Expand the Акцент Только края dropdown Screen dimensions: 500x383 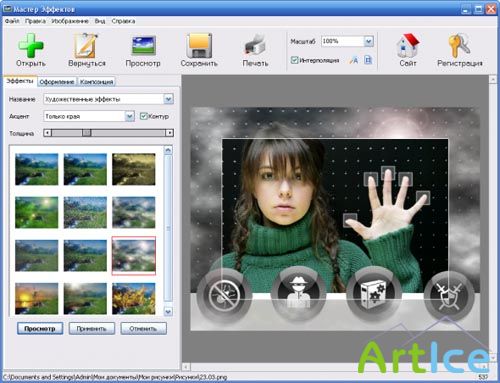point(129,116)
